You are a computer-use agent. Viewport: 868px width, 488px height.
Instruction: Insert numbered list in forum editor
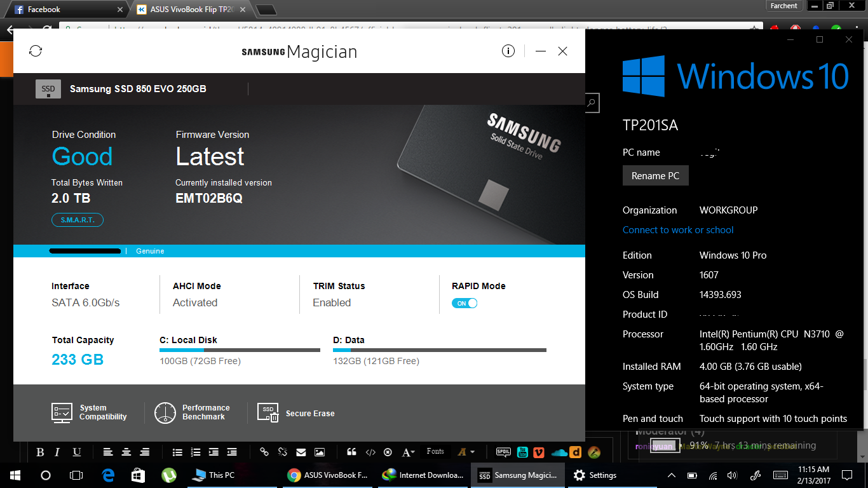pos(196,452)
